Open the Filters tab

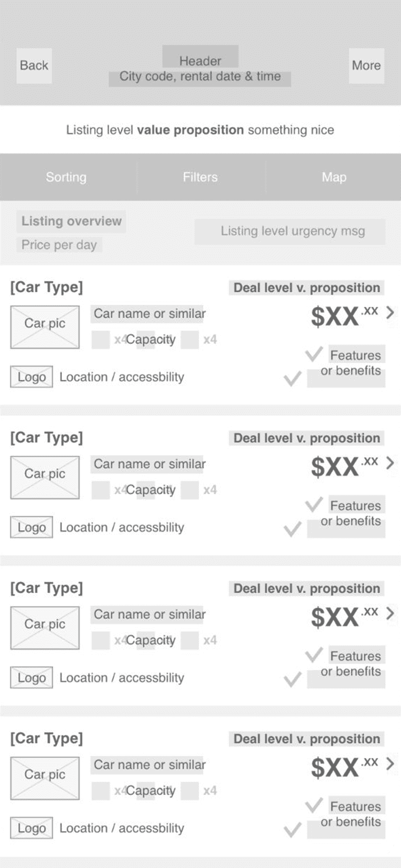[x=200, y=177]
